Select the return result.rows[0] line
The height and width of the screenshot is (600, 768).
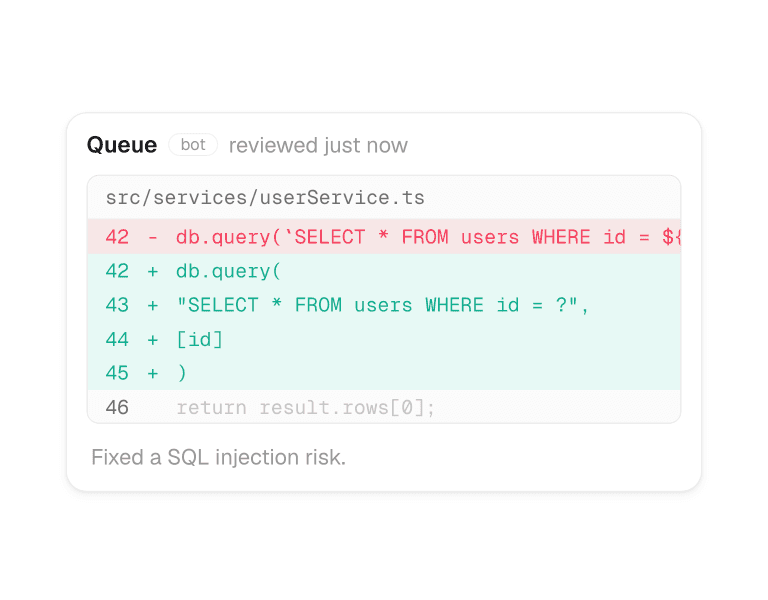click(305, 408)
